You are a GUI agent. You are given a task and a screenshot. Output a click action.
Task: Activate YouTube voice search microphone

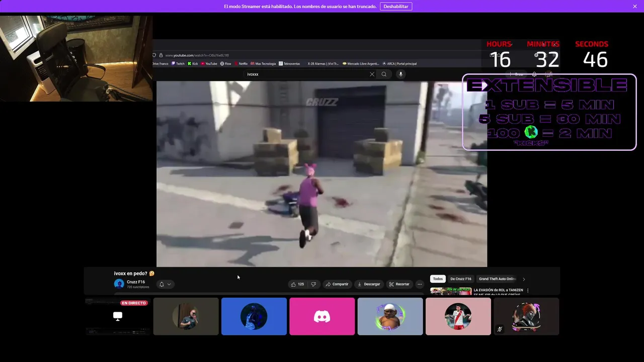400,74
